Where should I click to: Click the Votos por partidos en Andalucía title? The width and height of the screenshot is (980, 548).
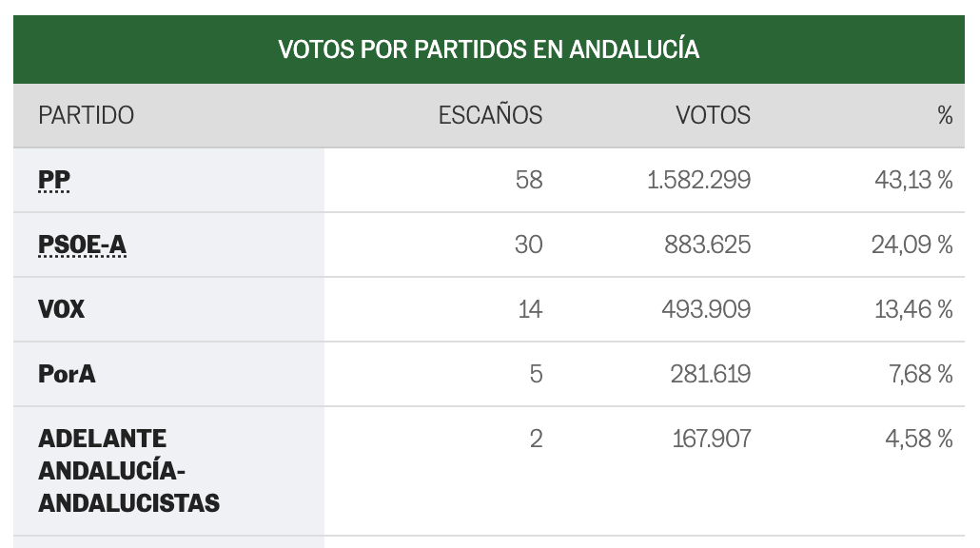(x=489, y=49)
